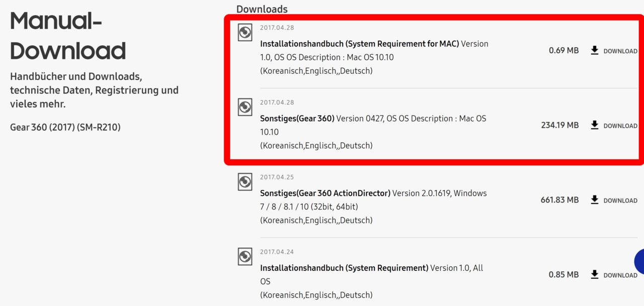
Task: Open the Installationshandbuch (System Requirement) All OS title
Action: pos(344,268)
